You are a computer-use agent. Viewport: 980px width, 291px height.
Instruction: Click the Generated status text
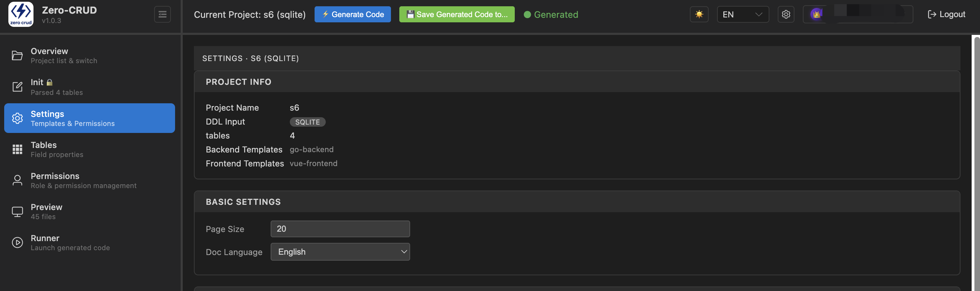tap(556, 14)
